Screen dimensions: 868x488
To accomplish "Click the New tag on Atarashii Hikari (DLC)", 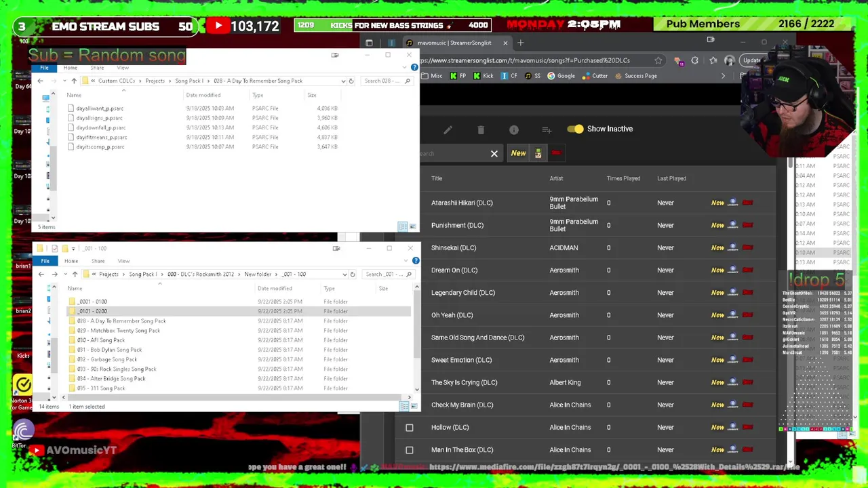I will 717,203.
